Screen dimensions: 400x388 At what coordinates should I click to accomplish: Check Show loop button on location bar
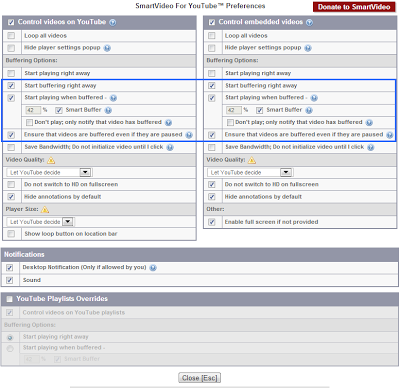point(11,234)
